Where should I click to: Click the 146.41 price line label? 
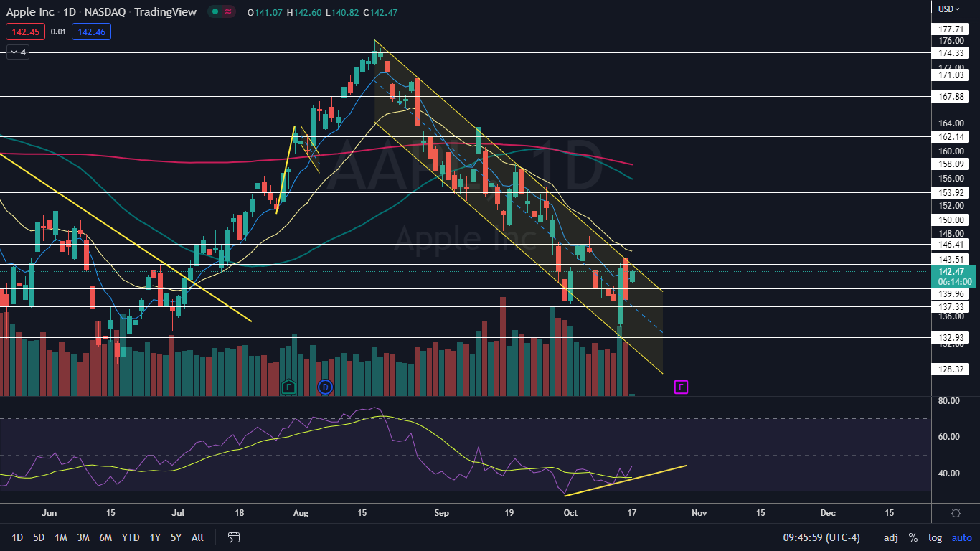pyautogui.click(x=951, y=245)
